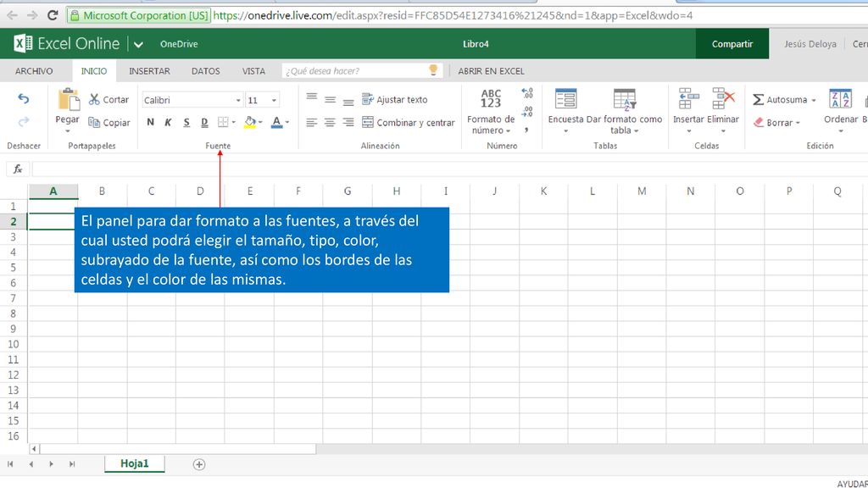Click the Excel Online logo icon
The width and height of the screenshot is (868, 488).
pyautogui.click(x=23, y=43)
